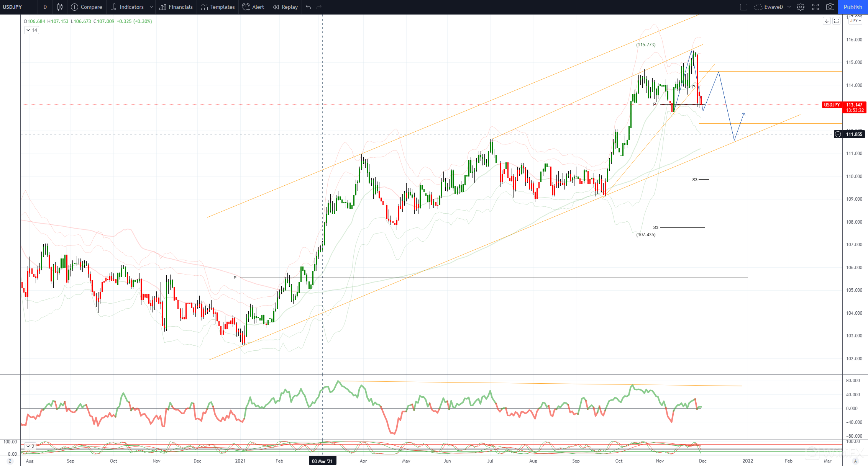
Task: Open the Financials menu
Action: 176,7
